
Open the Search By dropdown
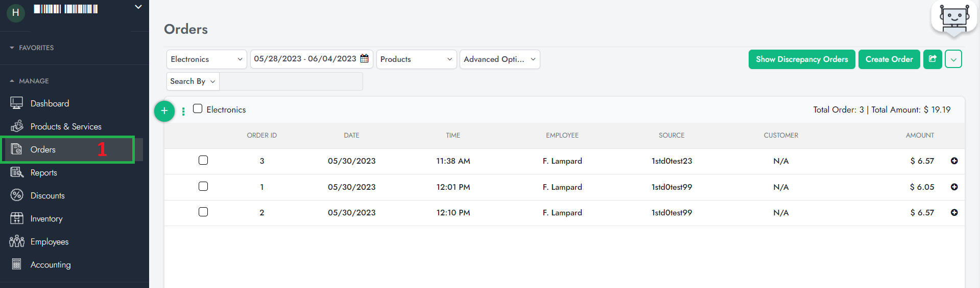pos(193,81)
